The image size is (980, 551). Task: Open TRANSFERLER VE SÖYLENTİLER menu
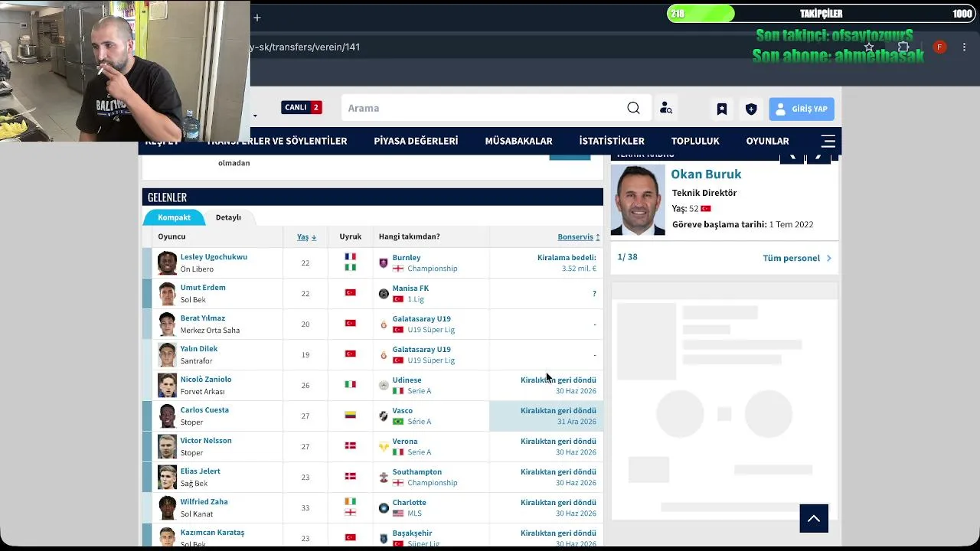coord(277,141)
